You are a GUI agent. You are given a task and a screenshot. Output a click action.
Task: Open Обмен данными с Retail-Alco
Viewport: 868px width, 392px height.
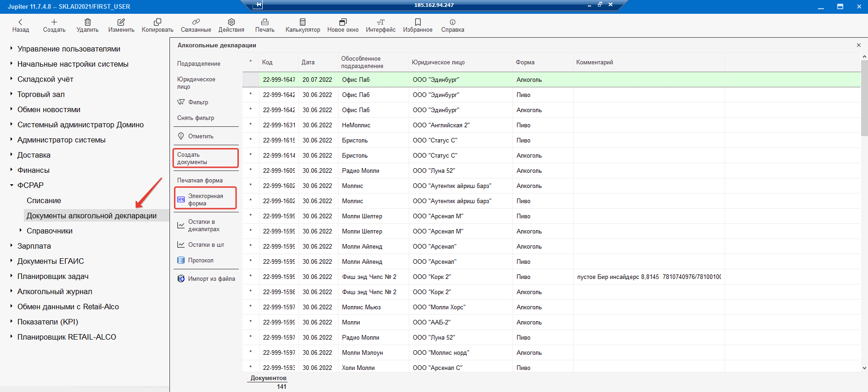(68, 307)
